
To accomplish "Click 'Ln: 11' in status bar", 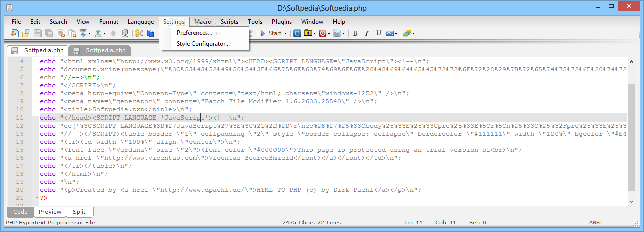I will [413, 222].
